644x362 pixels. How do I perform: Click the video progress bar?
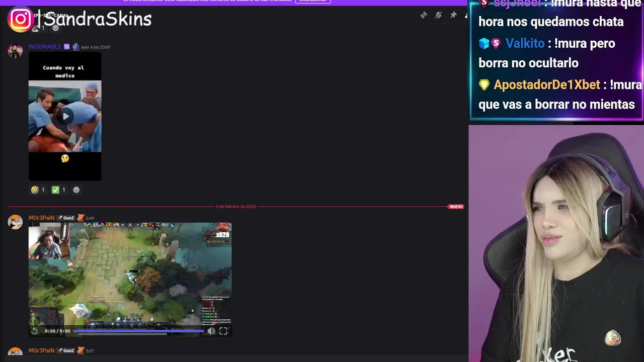click(x=139, y=331)
